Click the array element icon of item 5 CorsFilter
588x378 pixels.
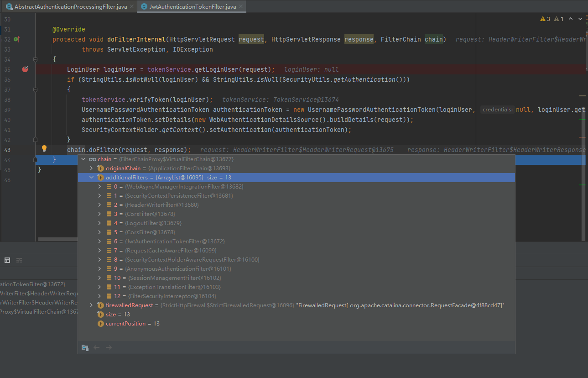109,232
